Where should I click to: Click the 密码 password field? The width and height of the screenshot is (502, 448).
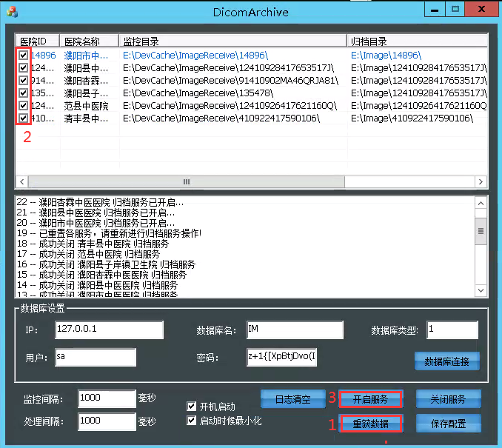click(281, 357)
